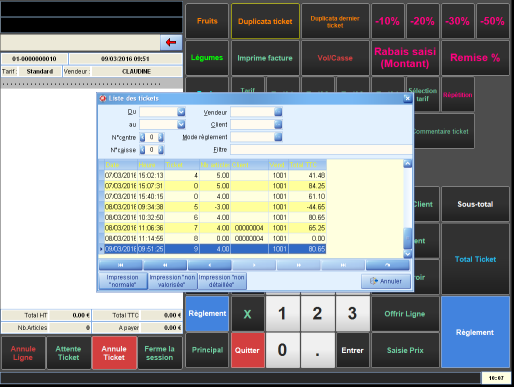
Task: Sort by the Date column header
Action: click(x=121, y=165)
